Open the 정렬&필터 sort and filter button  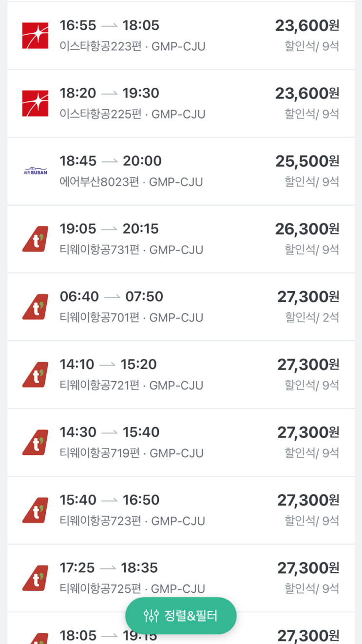click(181, 616)
